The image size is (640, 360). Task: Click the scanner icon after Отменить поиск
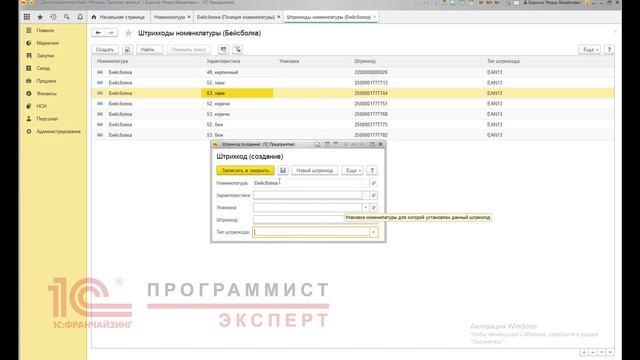tap(223, 49)
